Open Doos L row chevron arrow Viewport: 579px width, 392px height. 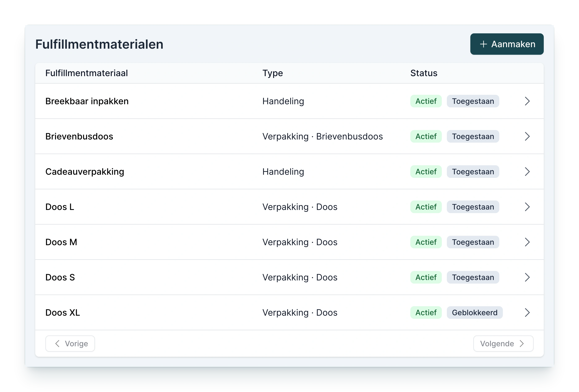tap(527, 207)
